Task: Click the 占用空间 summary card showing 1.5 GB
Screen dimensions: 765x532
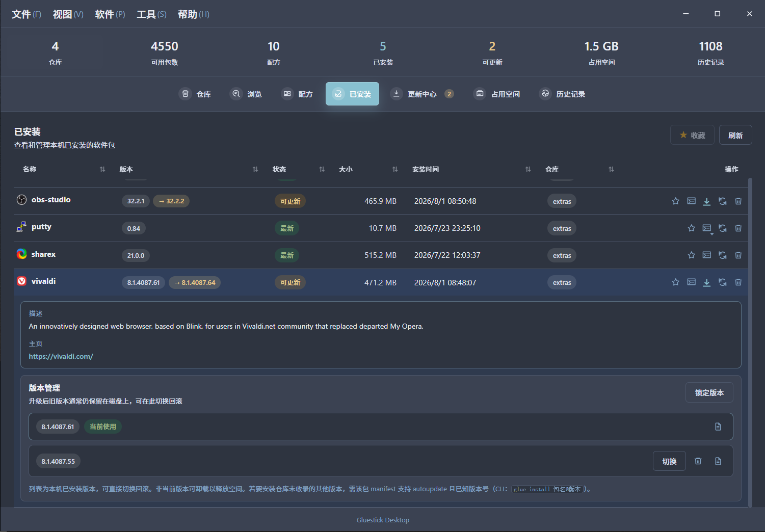Action: click(x=601, y=52)
